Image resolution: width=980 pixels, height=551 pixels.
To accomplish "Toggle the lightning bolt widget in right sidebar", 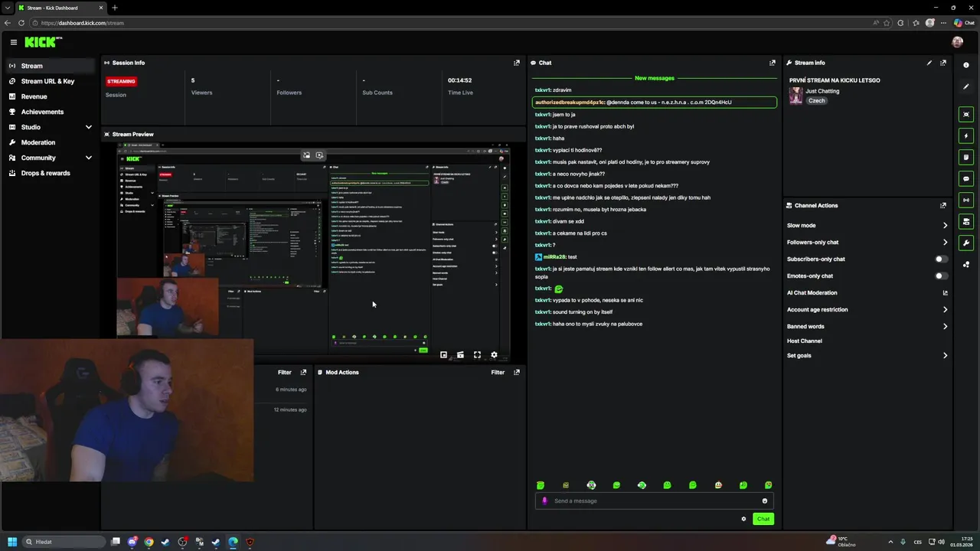I will point(966,135).
